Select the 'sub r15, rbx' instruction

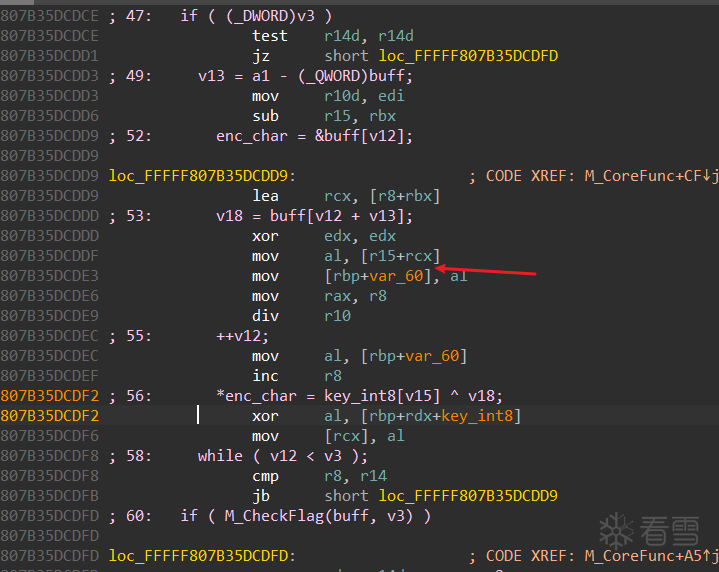pyautogui.click(x=324, y=116)
